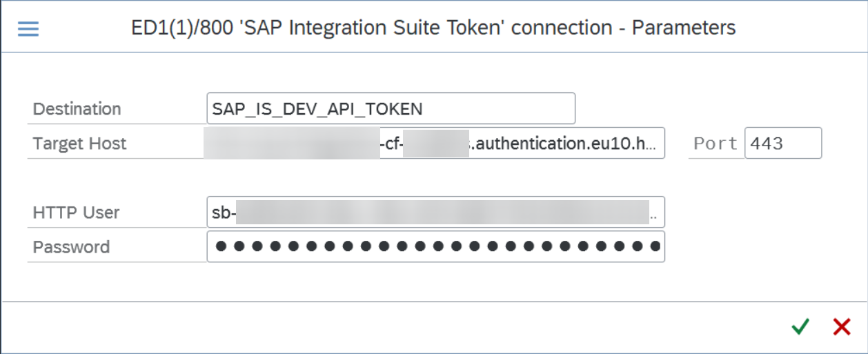Open the hamburger menu icon

pyautogui.click(x=28, y=28)
